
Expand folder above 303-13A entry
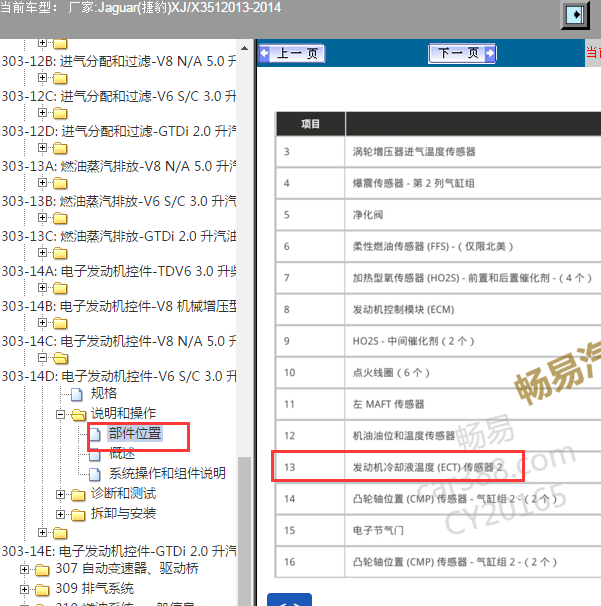pyautogui.click(x=43, y=148)
